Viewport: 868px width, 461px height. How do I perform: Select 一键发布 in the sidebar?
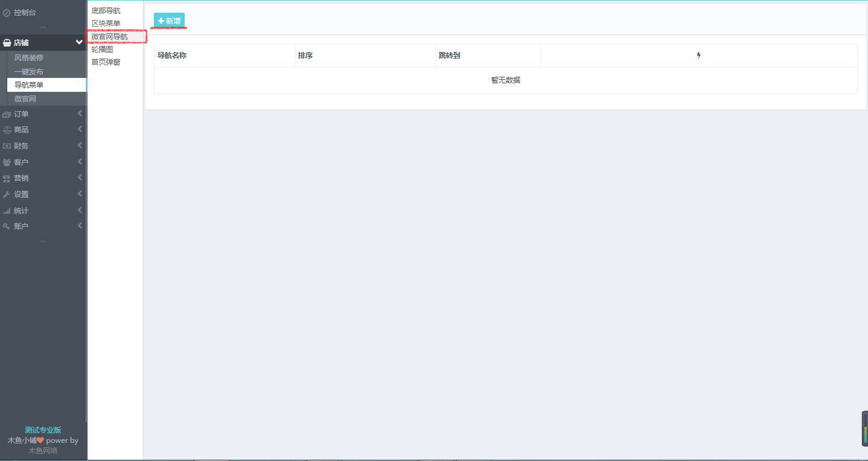29,72
